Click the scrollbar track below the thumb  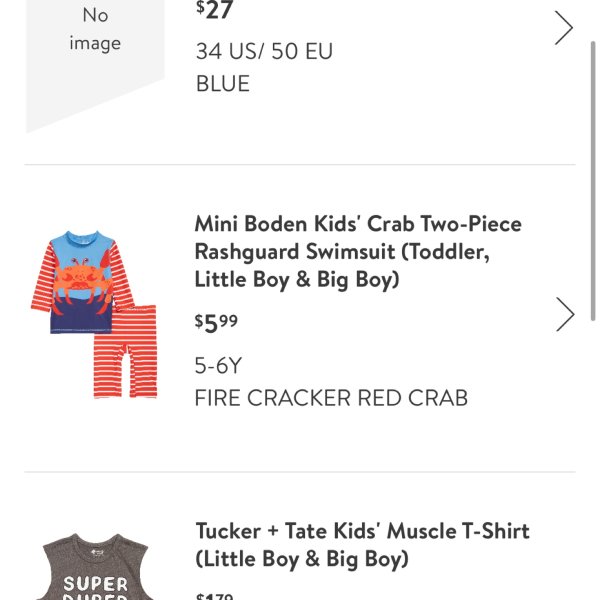[x=593, y=459]
